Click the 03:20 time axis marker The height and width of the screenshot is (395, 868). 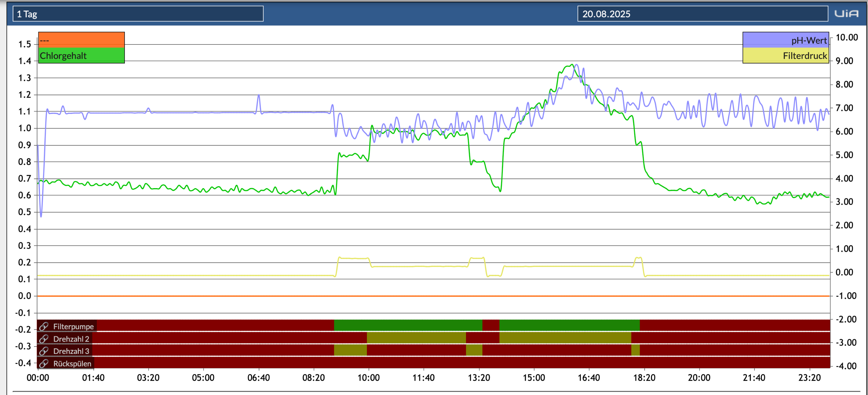click(x=148, y=378)
